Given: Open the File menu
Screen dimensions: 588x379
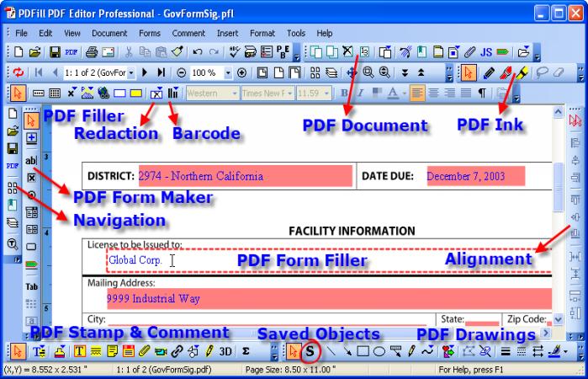Looking at the screenshot, I should [x=21, y=33].
